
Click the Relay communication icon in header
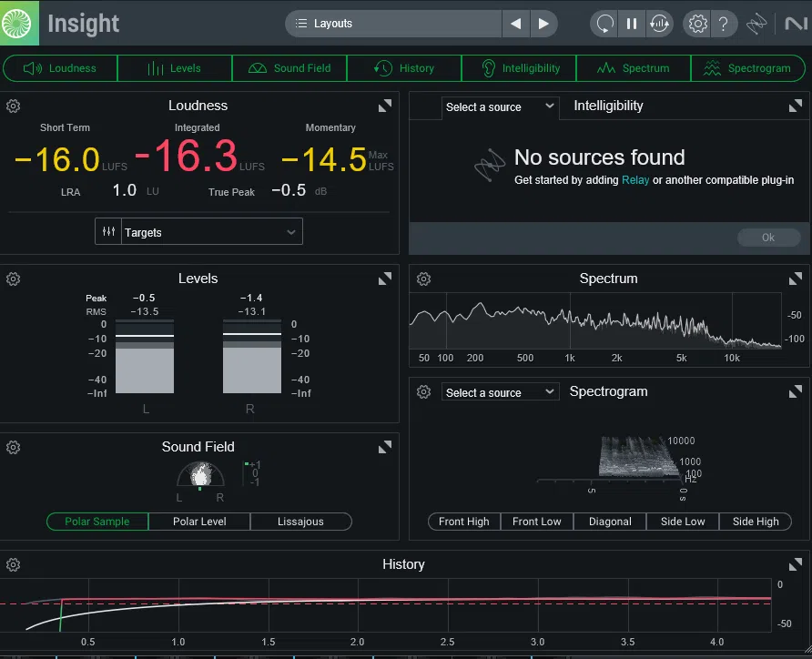(756, 24)
